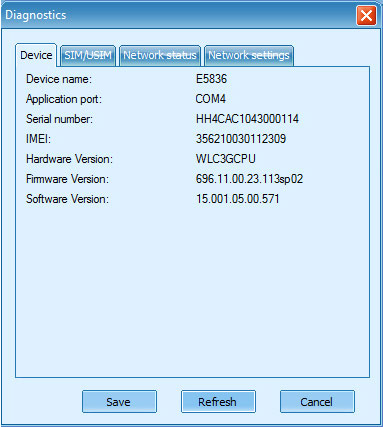Open the Network status tab
383x427 pixels.
160,55
